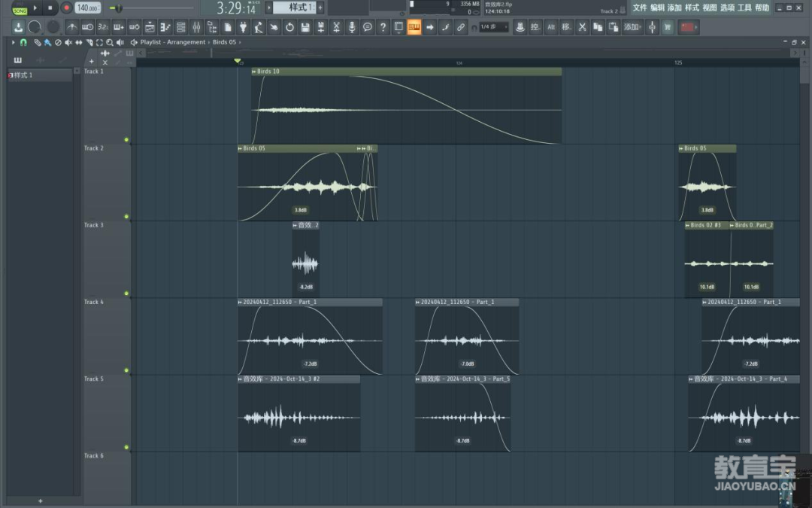Click the main volume knob in toolbar
812x508 pixels.
(35, 27)
